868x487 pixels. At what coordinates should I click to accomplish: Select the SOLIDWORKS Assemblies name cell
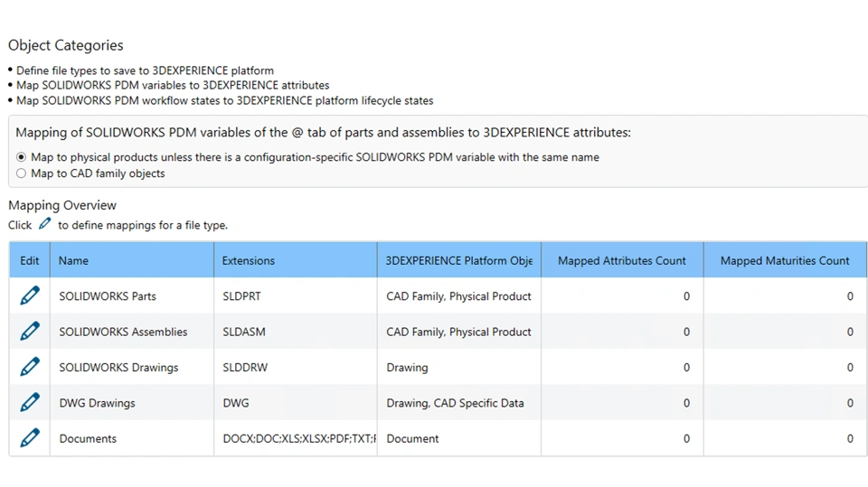tap(132, 332)
